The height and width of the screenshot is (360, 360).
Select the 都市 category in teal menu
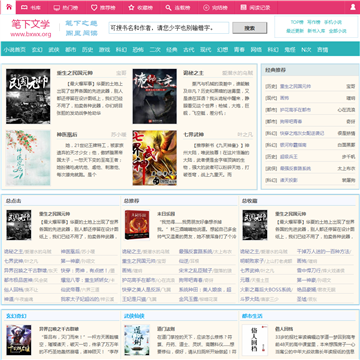click(71, 50)
